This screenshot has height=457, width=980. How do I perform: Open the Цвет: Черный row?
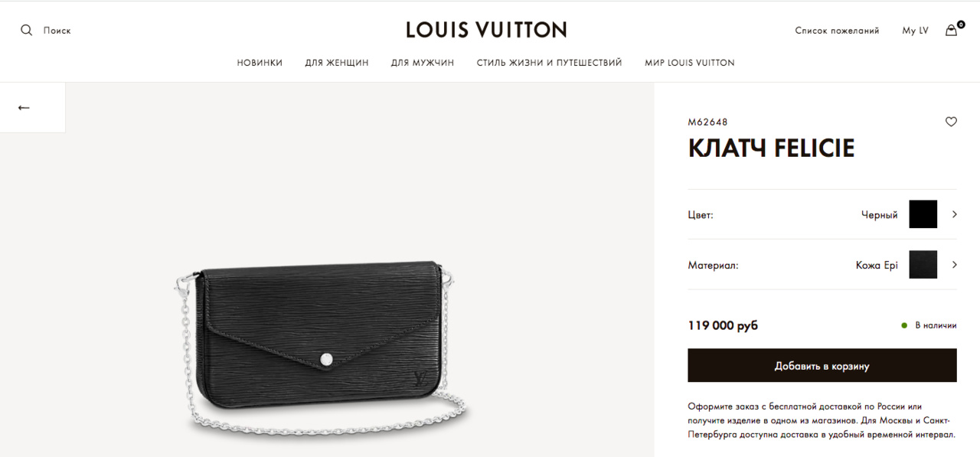tap(822, 214)
